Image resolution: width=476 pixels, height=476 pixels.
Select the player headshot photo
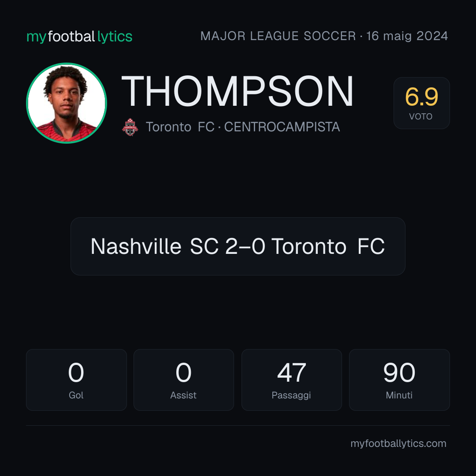tap(67, 103)
